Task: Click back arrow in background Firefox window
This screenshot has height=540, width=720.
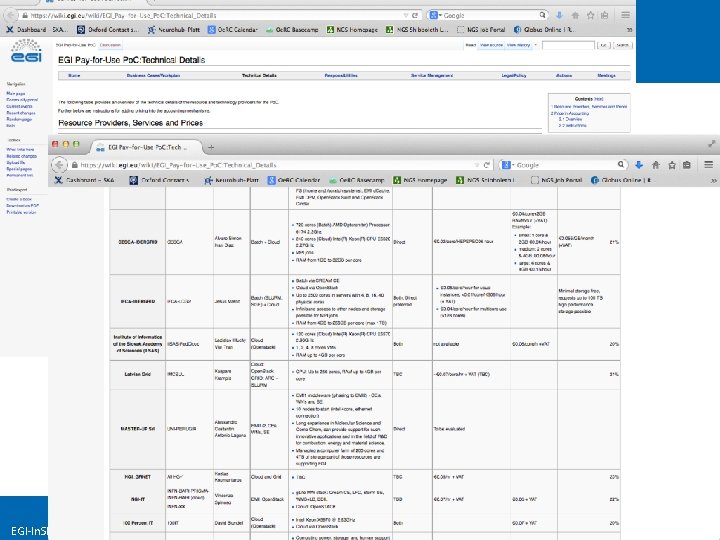Action: 11,15
